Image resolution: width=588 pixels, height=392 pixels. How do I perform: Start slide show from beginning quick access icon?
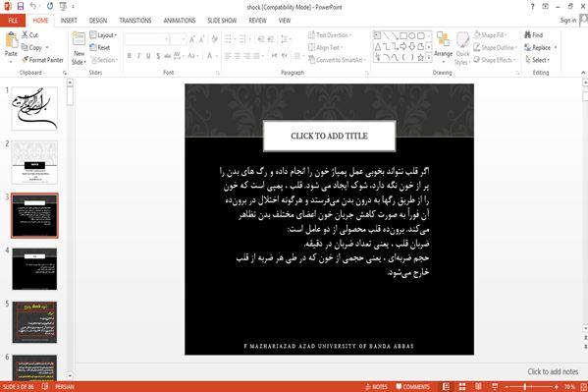click(63, 6)
